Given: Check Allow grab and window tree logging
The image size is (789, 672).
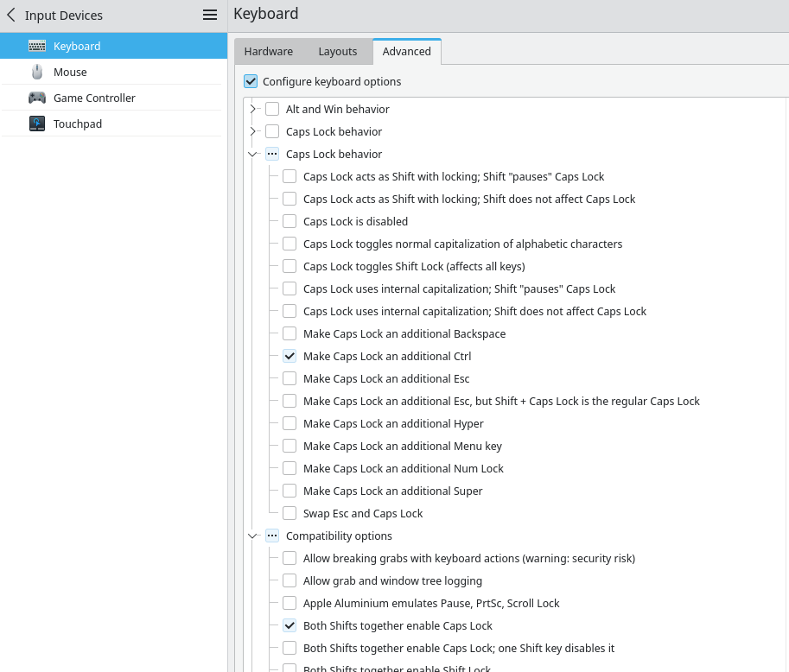Looking at the screenshot, I should [290, 580].
